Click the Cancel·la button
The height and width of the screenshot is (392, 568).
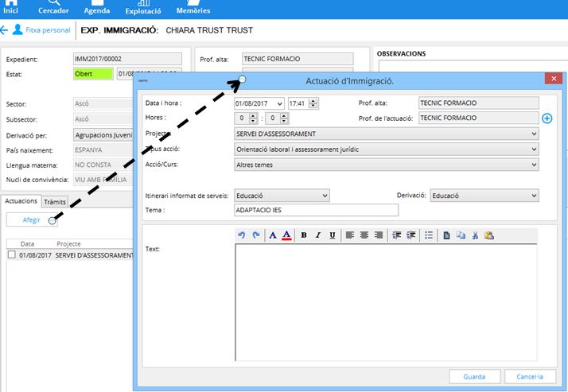(x=530, y=376)
